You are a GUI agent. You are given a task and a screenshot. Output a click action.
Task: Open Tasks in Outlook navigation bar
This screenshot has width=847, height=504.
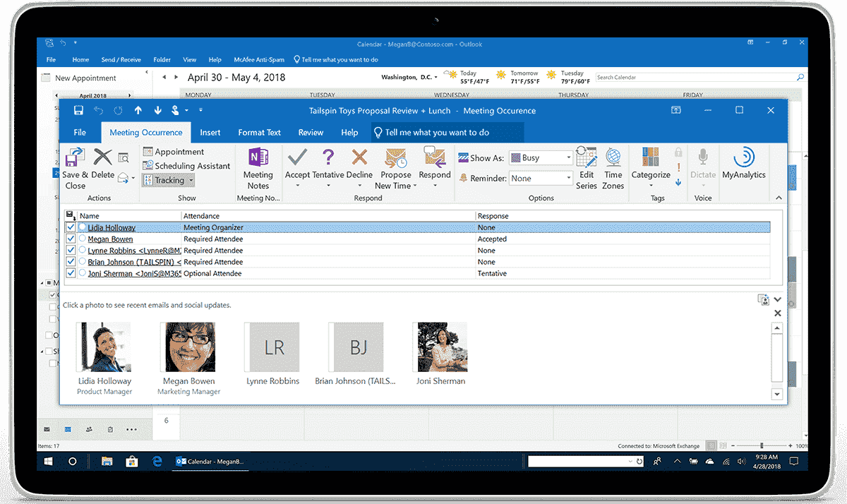pyautogui.click(x=110, y=428)
